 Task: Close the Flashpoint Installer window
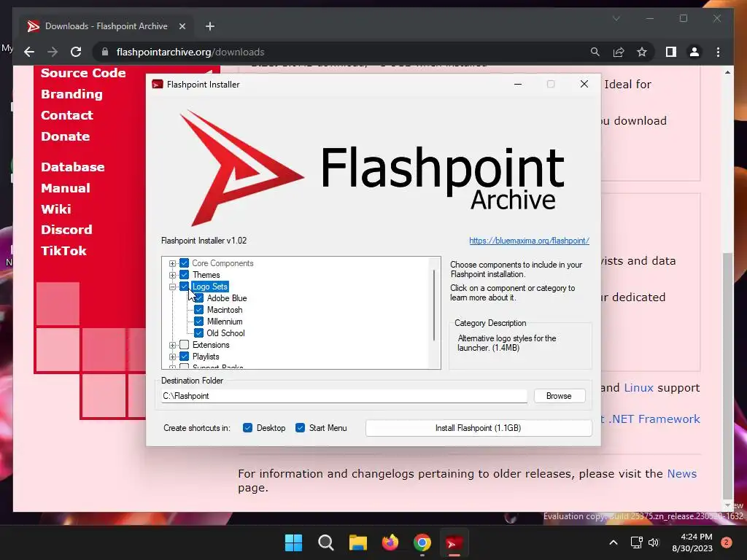click(584, 84)
